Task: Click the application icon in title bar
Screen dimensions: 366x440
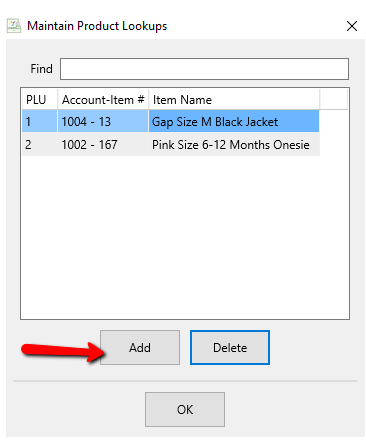Action: click(14, 26)
